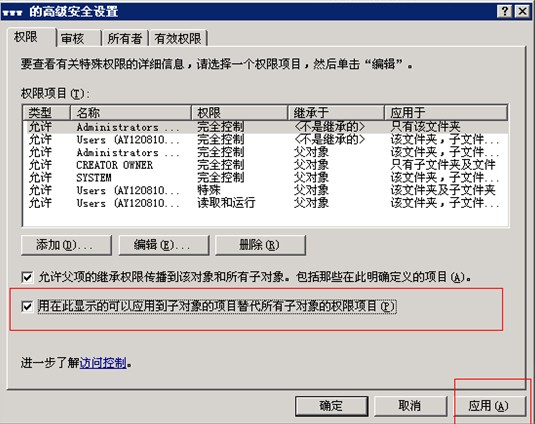The image size is (535, 424).
Task: Cancel the dialog with 取消
Action: point(410,406)
